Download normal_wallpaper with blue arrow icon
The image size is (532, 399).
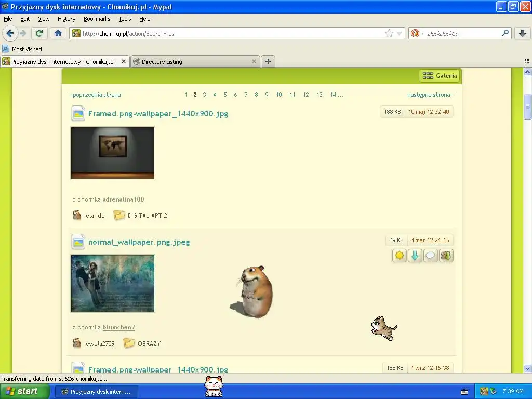pyautogui.click(x=415, y=256)
